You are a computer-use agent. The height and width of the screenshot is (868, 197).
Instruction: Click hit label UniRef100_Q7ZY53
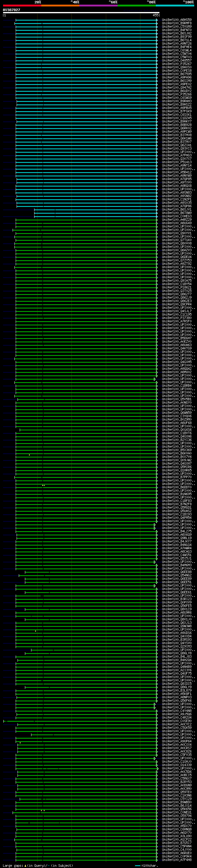point(177,260)
